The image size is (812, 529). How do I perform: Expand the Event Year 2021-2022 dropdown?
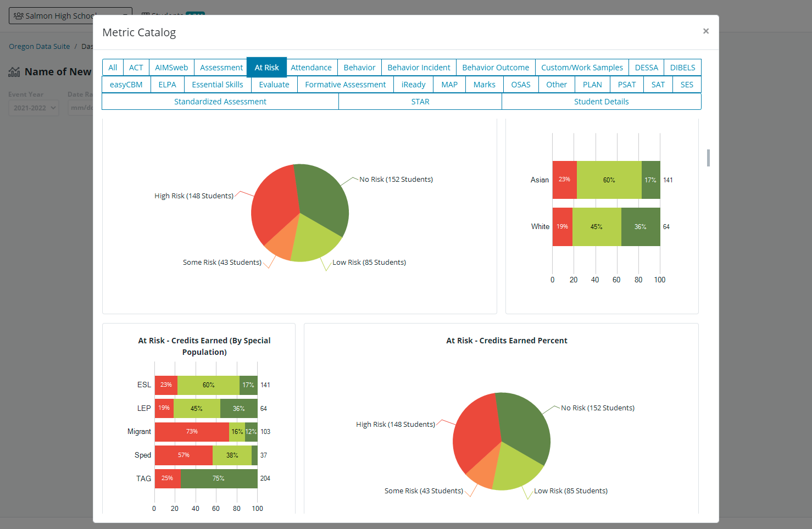[x=34, y=108]
